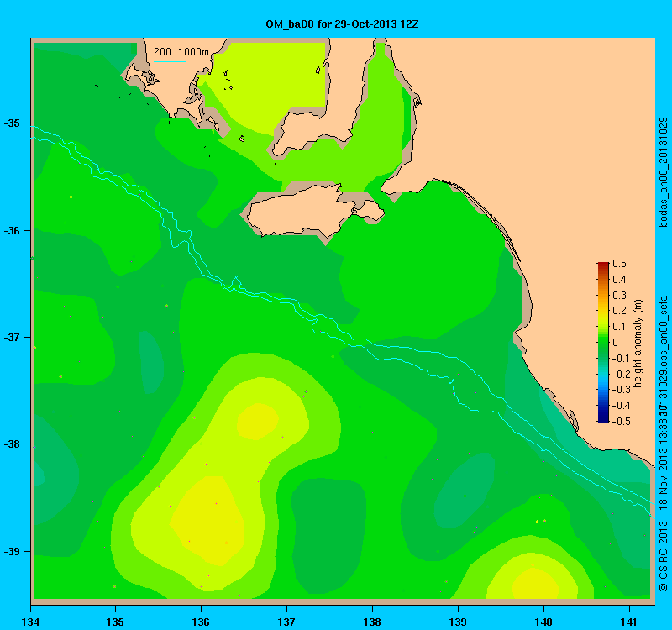672x630 pixels.
Task: Pick the positive 0.3 colorbar tick label
Action: click(619, 296)
